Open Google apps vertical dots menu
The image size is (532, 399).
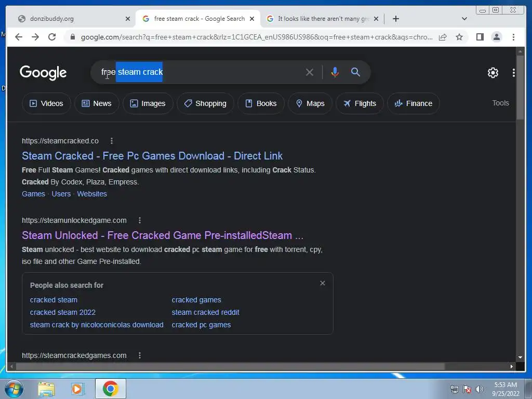pos(514,72)
